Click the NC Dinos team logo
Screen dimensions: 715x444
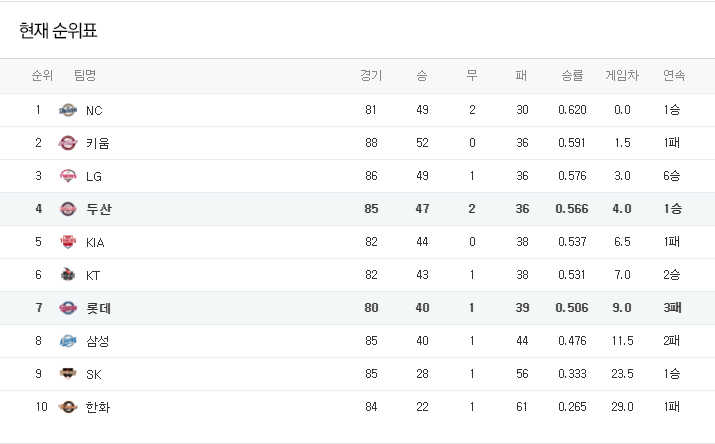(x=68, y=110)
